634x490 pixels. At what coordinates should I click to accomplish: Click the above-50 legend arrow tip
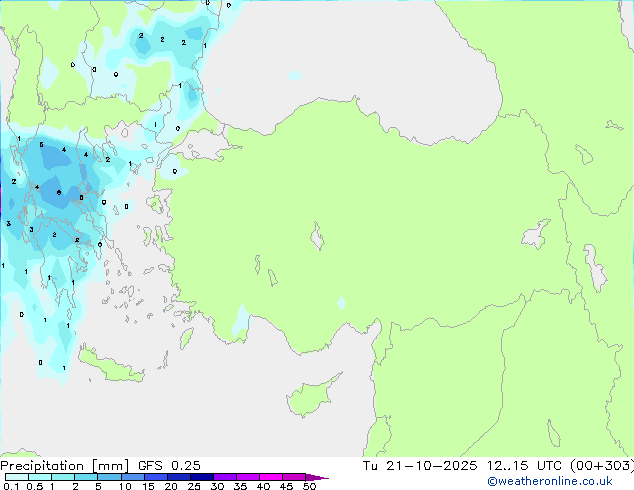coord(317,477)
